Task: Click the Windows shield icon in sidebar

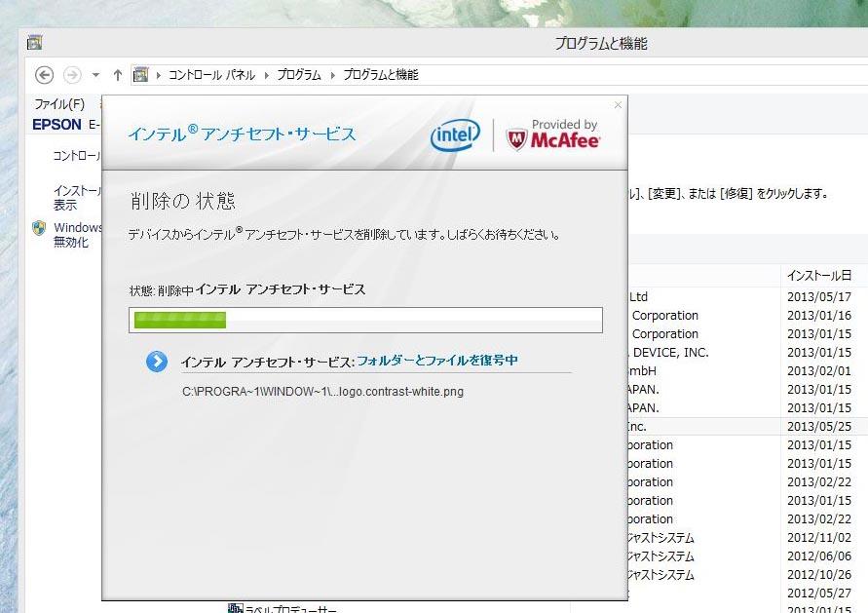Action: click(39, 228)
